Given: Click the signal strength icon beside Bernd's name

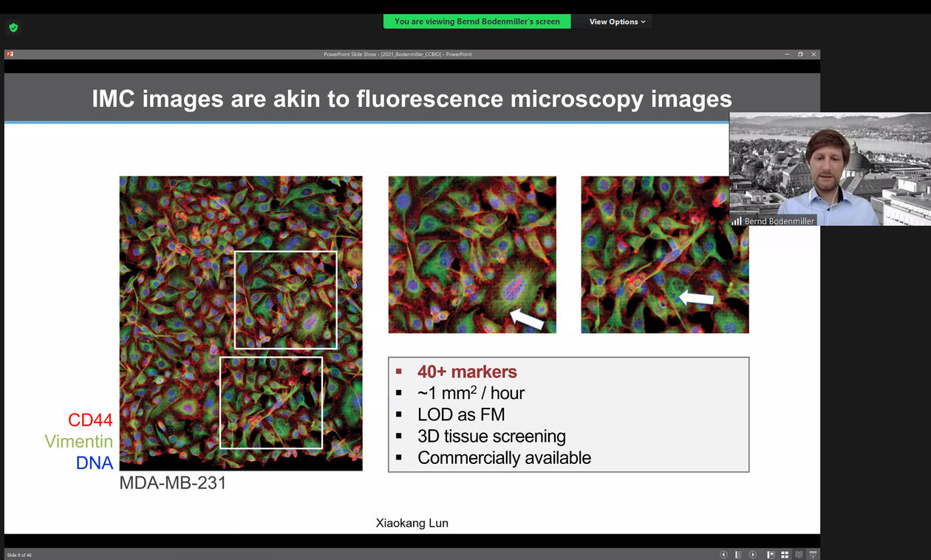Looking at the screenshot, I should tap(736, 221).
